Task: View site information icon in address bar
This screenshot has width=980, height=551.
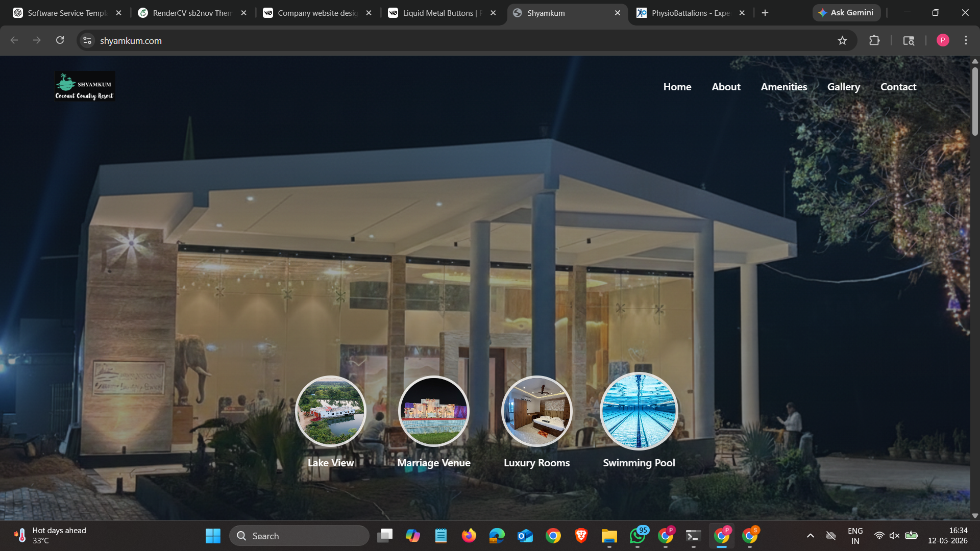Action: click(87, 40)
